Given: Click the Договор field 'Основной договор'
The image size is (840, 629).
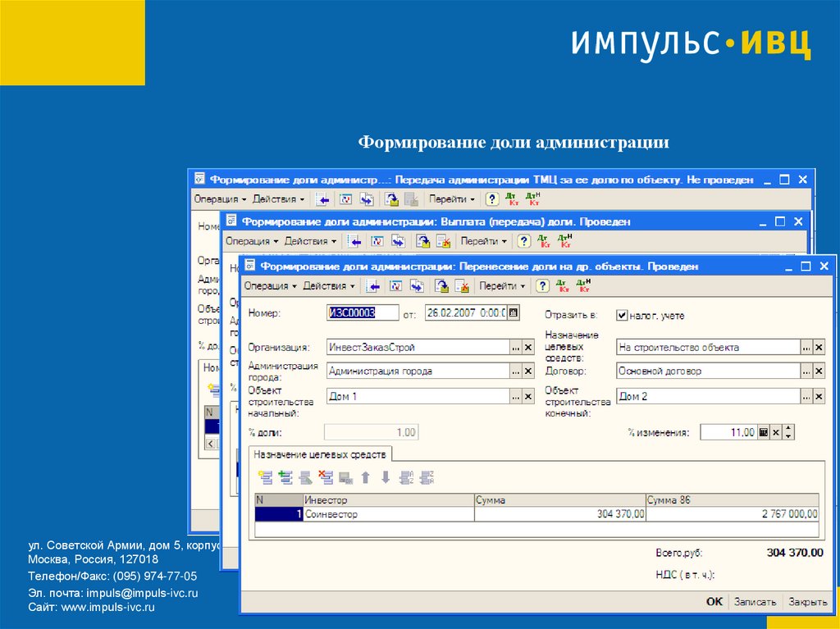Looking at the screenshot, I should pyautogui.click(x=708, y=371).
